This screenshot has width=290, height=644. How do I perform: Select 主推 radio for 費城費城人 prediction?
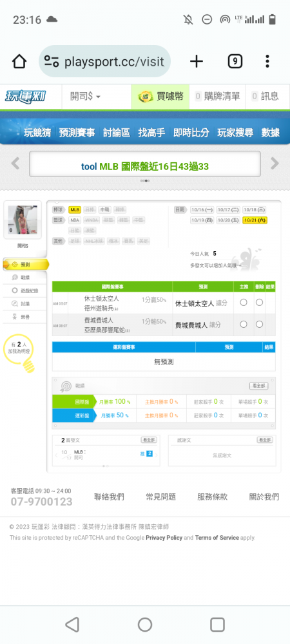(x=244, y=324)
